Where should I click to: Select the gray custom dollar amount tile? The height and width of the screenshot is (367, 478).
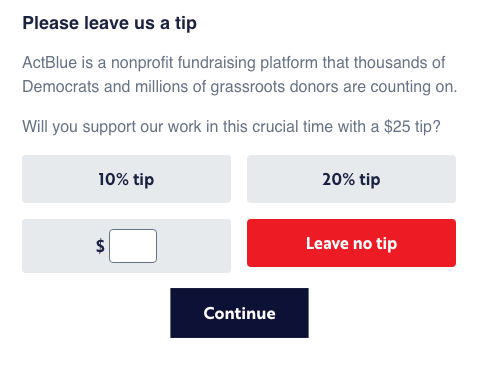(x=126, y=246)
